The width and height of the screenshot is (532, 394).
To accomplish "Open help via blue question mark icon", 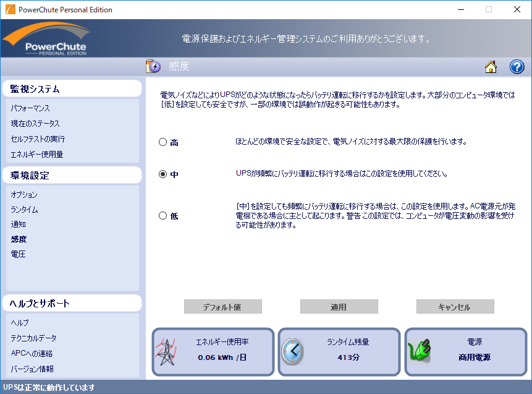I will pyautogui.click(x=517, y=67).
